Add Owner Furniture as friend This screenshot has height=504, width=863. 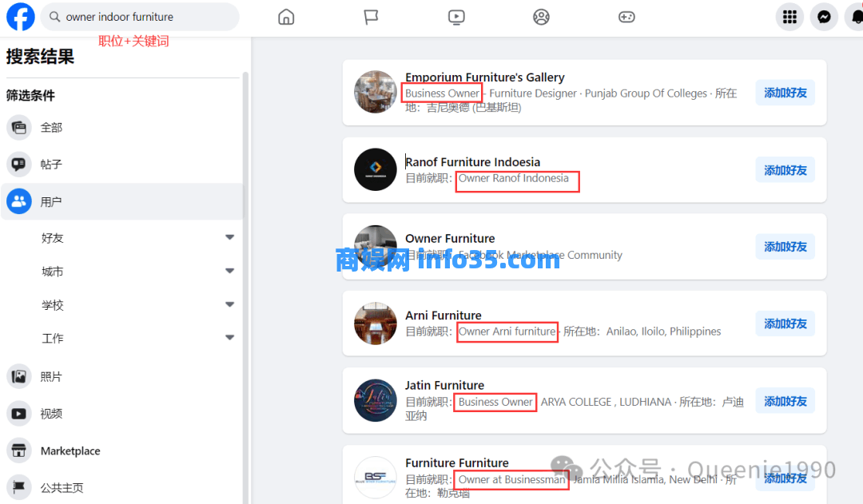pos(785,247)
